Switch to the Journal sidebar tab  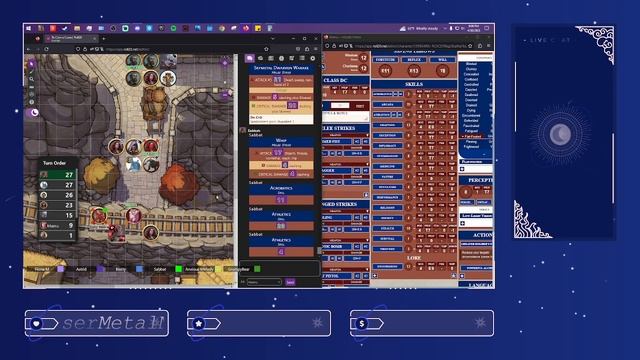pyautogui.click(x=271, y=58)
